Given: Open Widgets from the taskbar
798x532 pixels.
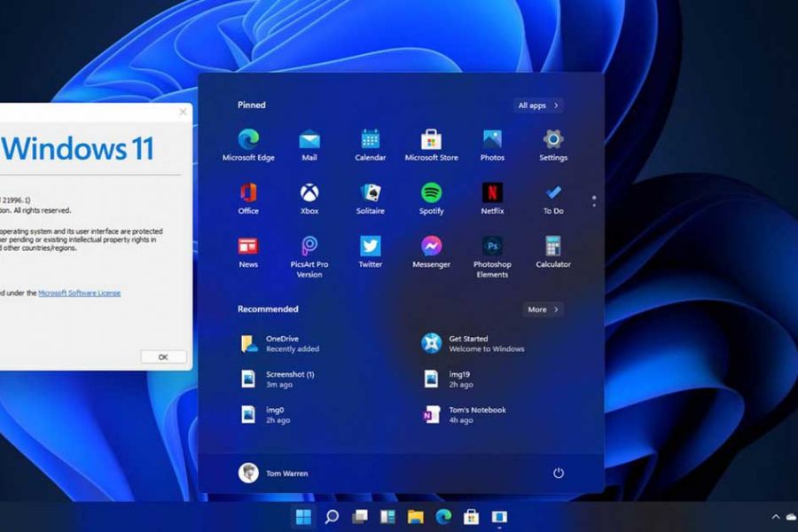Looking at the screenshot, I should point(387,517).
